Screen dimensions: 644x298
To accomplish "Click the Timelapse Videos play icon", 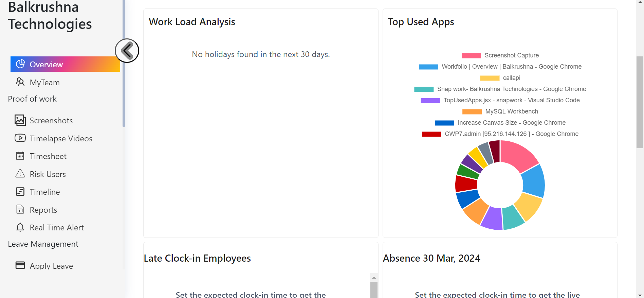I will tap(20, 138).
